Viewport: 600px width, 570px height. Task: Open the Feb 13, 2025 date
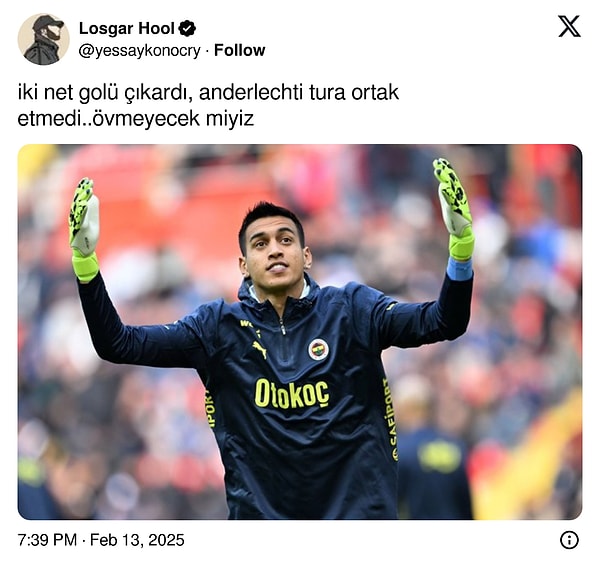click(x=137, y=540)
